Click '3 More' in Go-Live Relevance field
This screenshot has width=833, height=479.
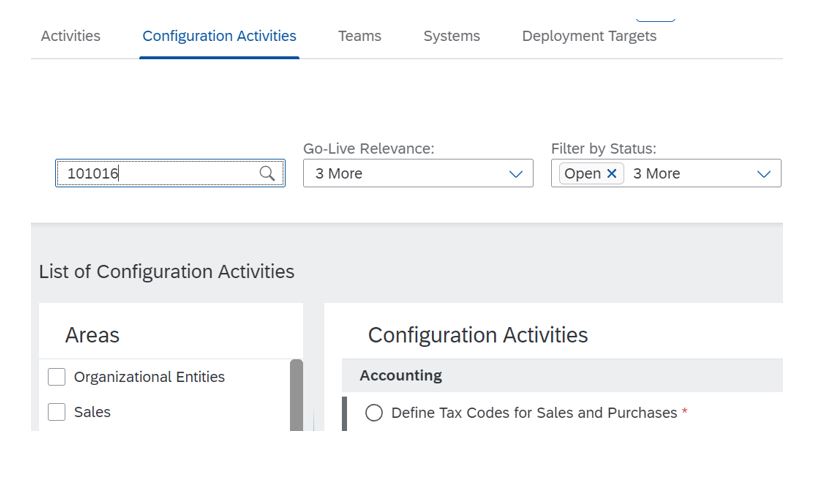tap(339, 174)
